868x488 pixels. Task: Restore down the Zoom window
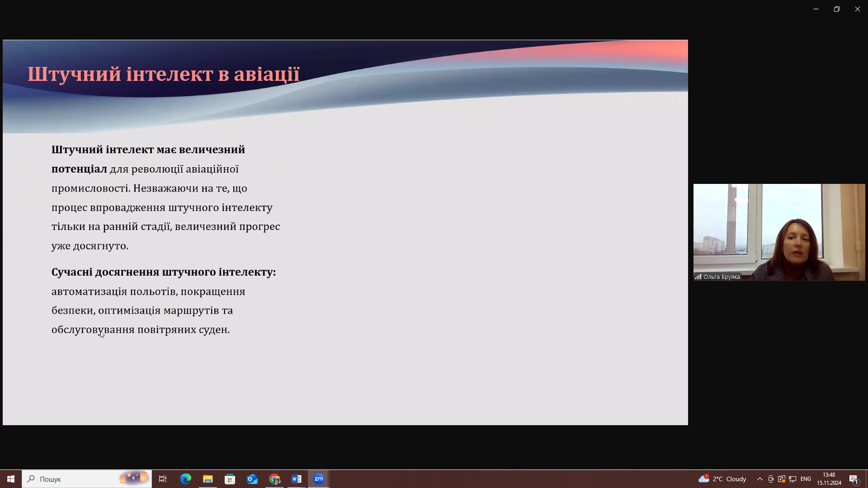(837, 9)
